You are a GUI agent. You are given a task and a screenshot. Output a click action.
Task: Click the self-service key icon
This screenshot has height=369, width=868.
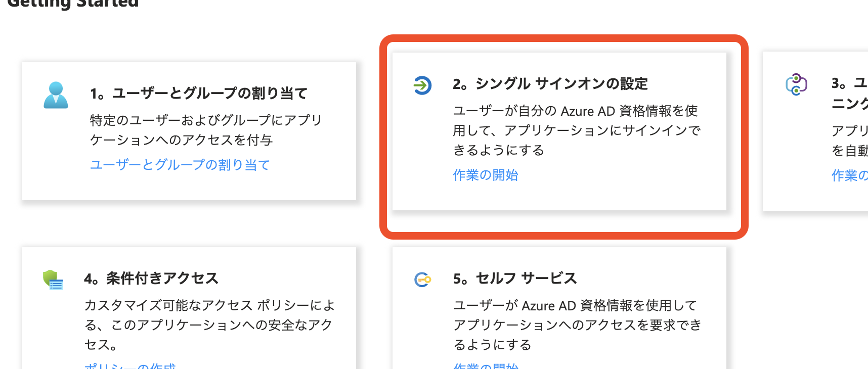pos(422,280)
